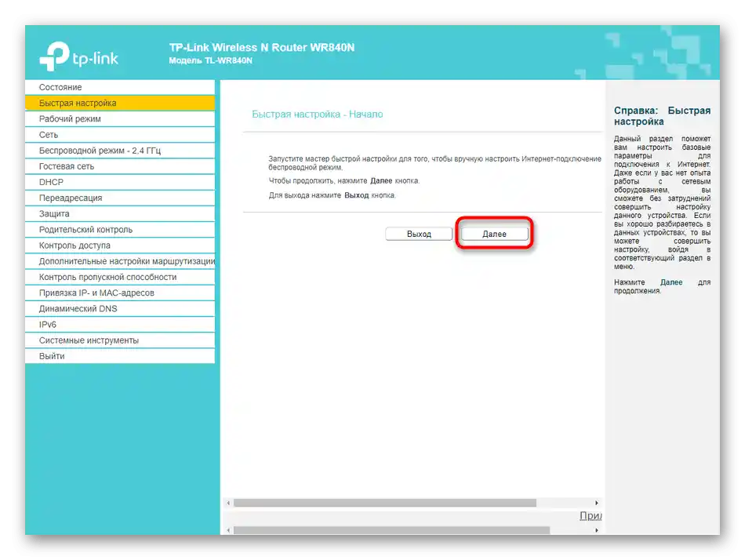Click the help title Справка: Быстрая настройка
Screen dimensions: 745x560
coord(662,116)
